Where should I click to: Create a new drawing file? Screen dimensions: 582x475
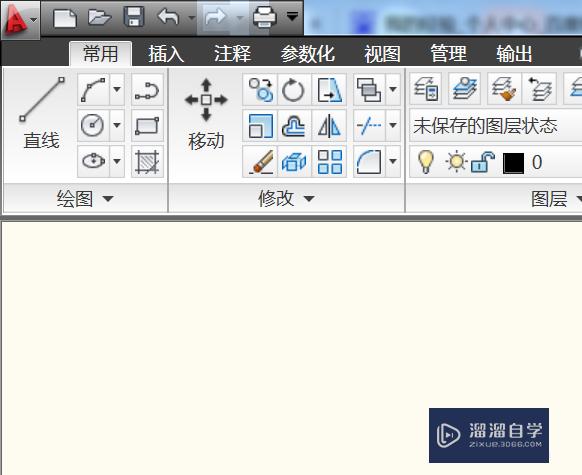coord(65,18)
